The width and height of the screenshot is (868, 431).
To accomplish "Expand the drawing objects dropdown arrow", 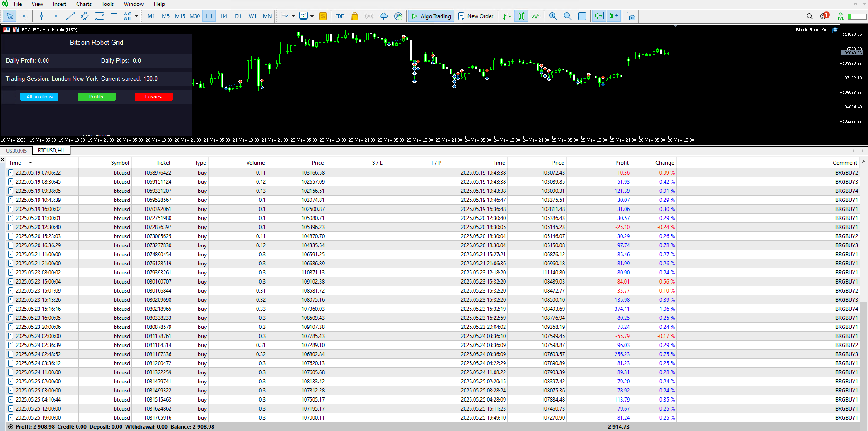I will point(136,16).
